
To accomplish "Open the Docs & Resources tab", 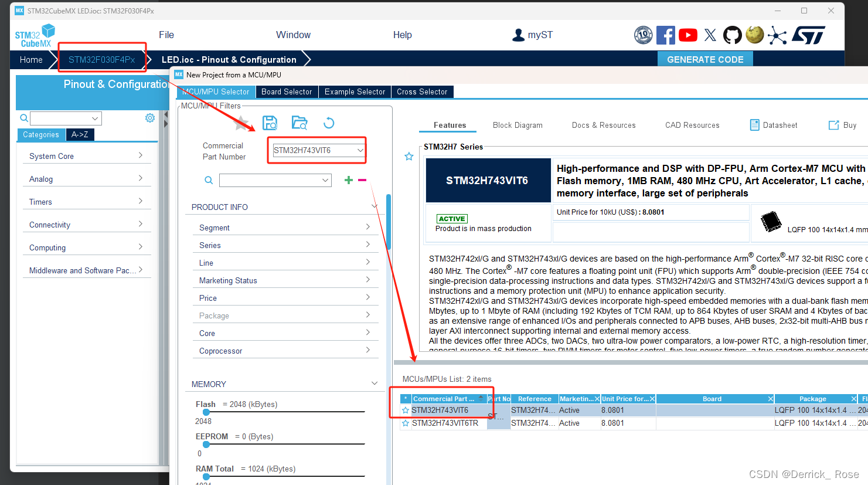I will (x=604, y=126).
